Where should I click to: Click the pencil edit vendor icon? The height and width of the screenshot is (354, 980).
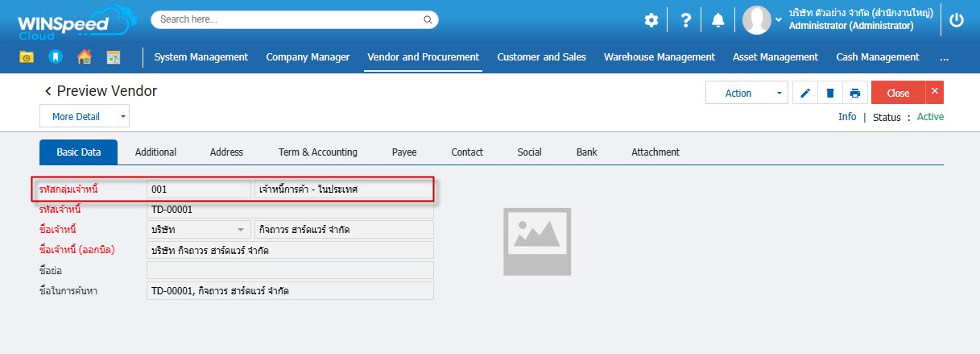pyautogui.click(x=805, y=94)
